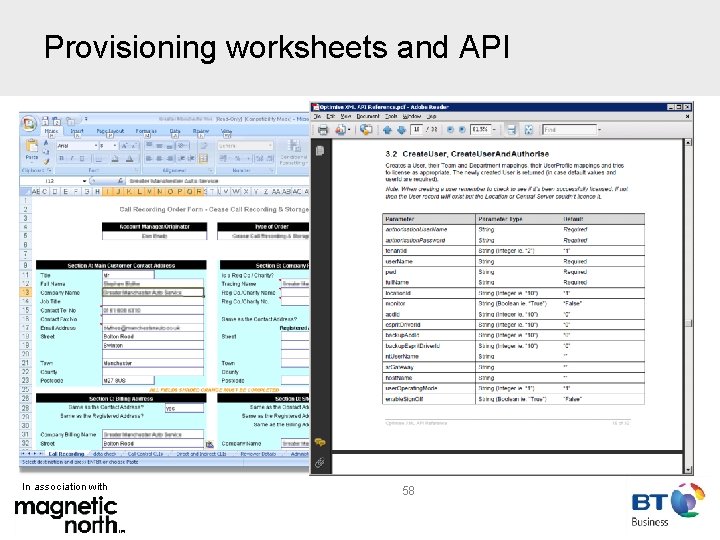Screen dimensions: 720x540
Task: Click the Excel Office button
Action: point(28,123)
